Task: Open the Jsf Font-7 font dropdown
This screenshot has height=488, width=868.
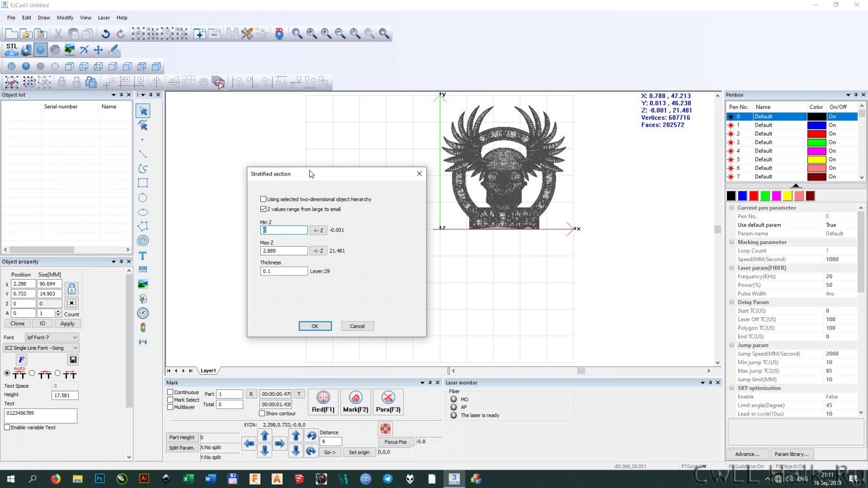Action: point(52,337)
